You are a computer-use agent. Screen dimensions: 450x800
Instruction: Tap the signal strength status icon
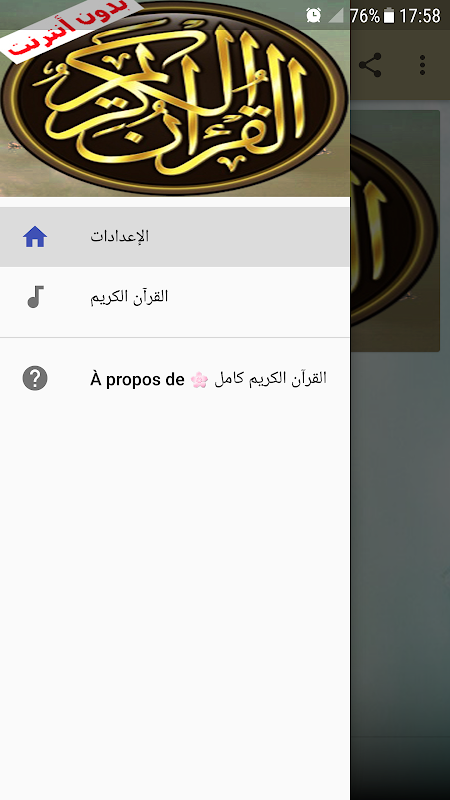pyautogui.click(x=336, y=15)
